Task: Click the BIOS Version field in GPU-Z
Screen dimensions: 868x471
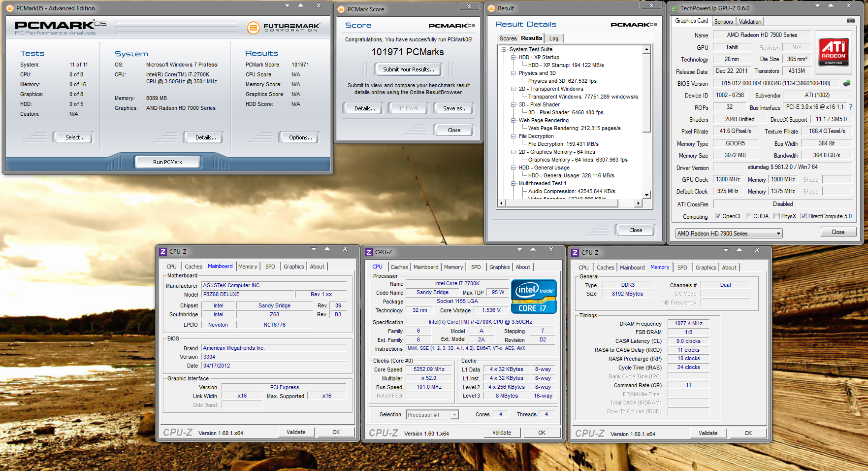Action: coord(777,83)
